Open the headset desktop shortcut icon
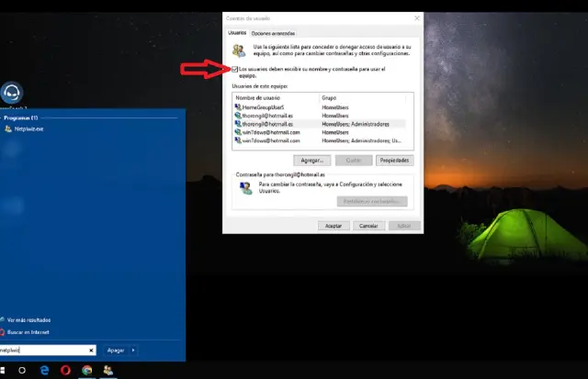This screenshot has width=588, height=379. tap(14, 92)
